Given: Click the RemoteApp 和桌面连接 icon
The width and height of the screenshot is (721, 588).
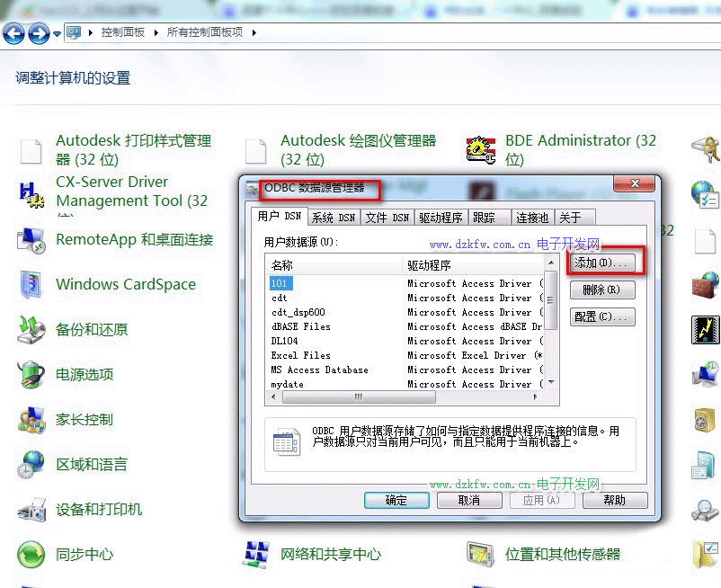Looking at the screenshot, I should [x=31, y=240].
